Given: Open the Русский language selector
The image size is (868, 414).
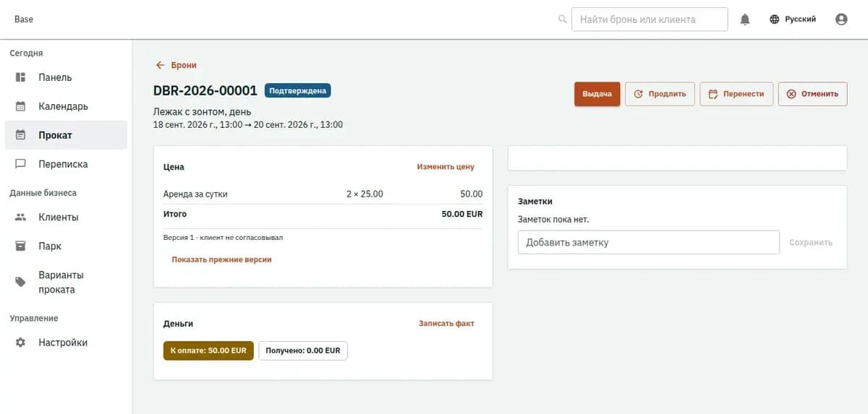Looking at the screenshot, I should pos(793,20).
